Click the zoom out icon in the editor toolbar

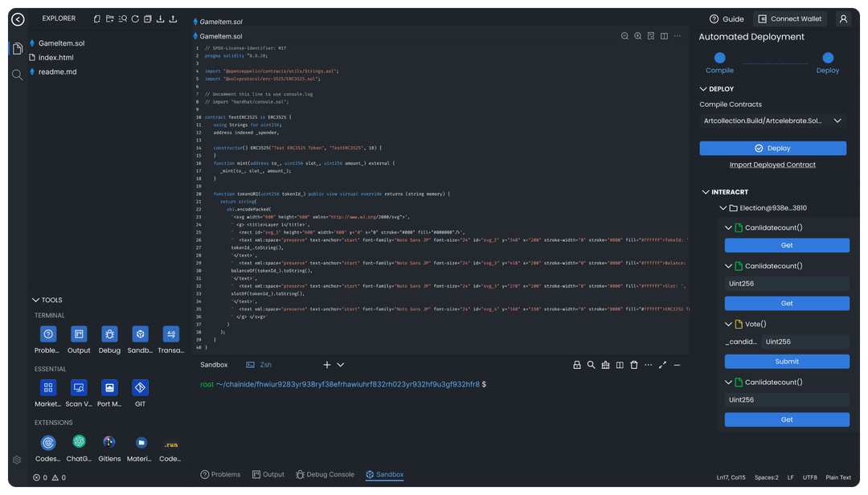625,36
